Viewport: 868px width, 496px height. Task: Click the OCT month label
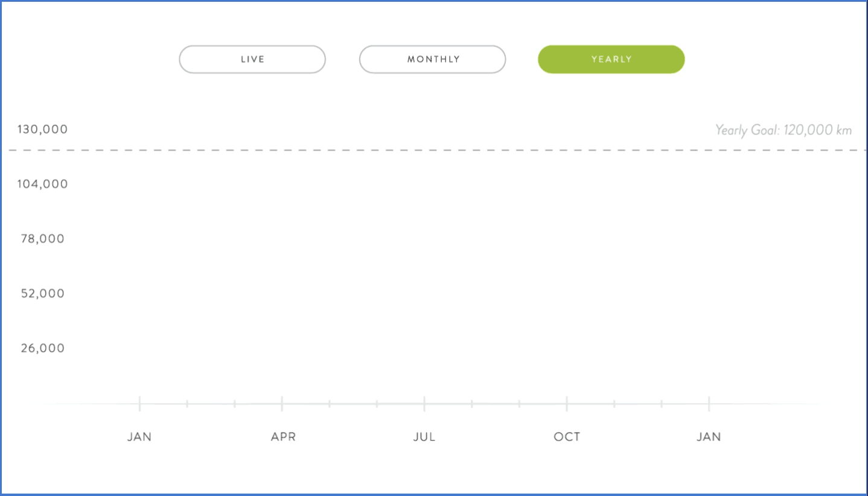coord(567,437)
